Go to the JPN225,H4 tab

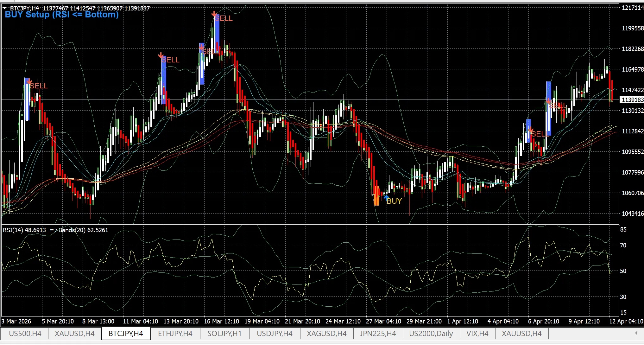378,334
